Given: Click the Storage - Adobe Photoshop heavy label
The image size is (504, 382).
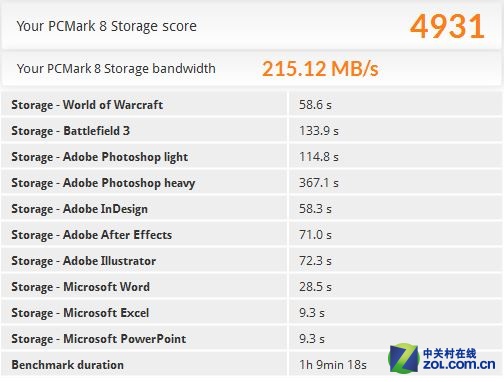Looking at the screenshot, I should (x=103, y=183).
